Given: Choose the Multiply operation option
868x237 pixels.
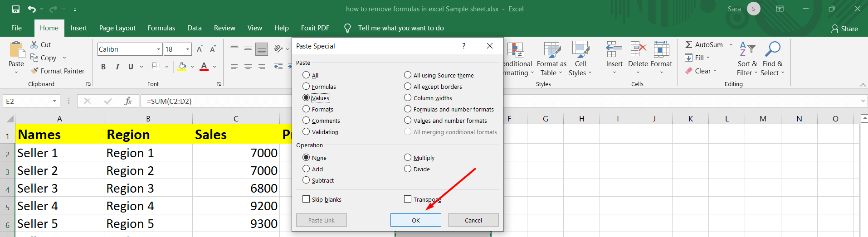Looking at the screenshot, I should click(408, 158).
